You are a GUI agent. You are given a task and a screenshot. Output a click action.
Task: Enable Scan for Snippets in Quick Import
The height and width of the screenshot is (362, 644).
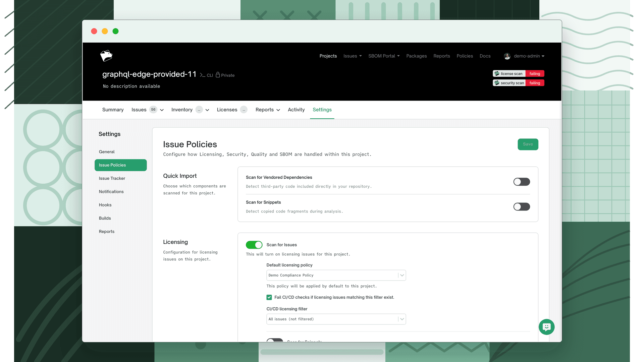pyautogui.click(x=522, y=206)
